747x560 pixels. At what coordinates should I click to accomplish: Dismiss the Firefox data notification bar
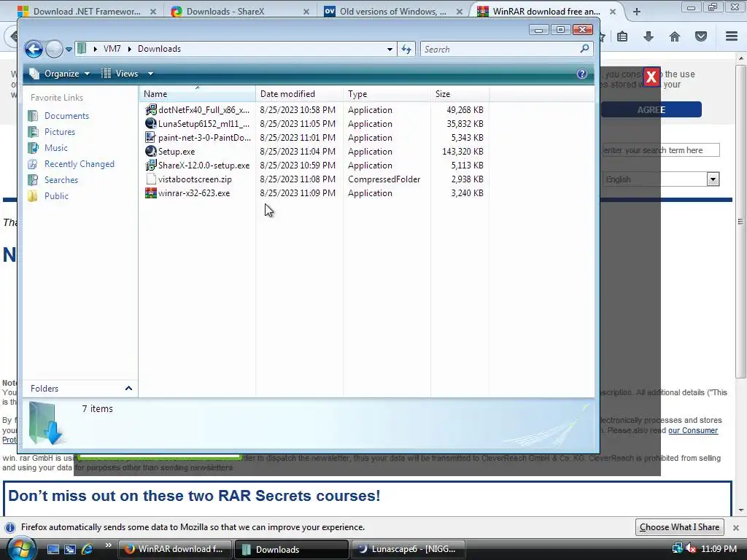click(736, 528)
